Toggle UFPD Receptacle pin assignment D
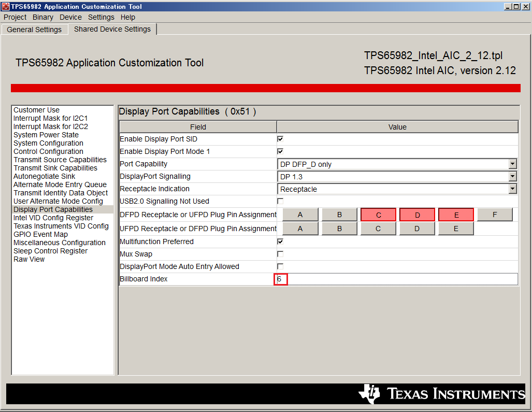This screenshot has height=412, width=532. click(417, 229)
